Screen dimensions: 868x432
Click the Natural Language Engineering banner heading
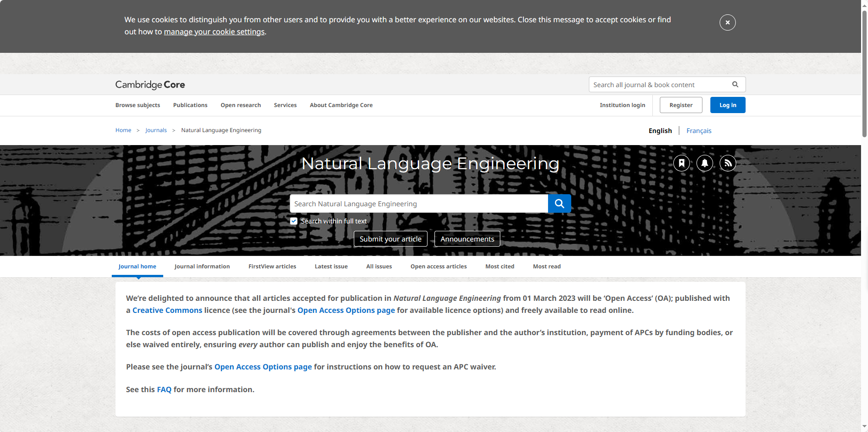coord(430,164)
